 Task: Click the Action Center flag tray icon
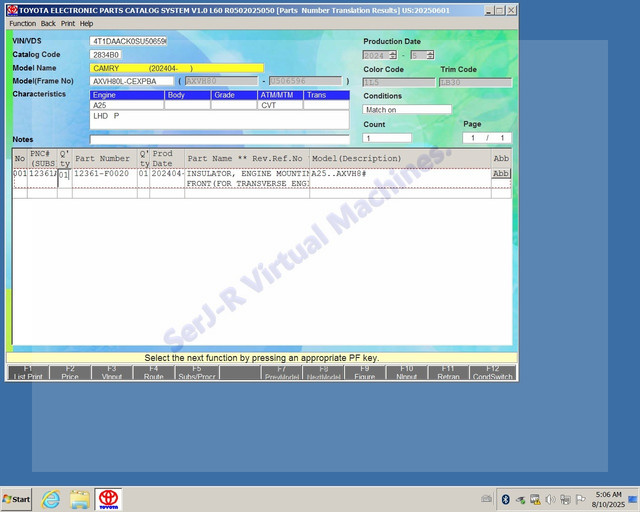580,499
